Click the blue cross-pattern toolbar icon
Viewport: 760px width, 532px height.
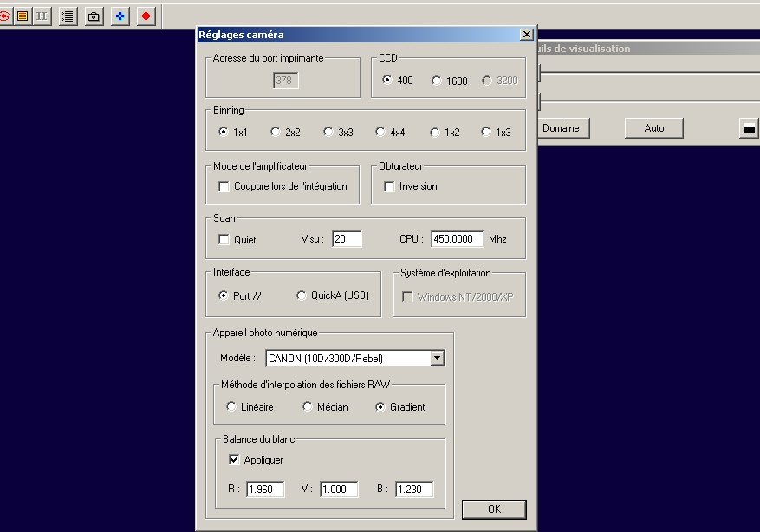pyautogui.click(x=120, y=16)
